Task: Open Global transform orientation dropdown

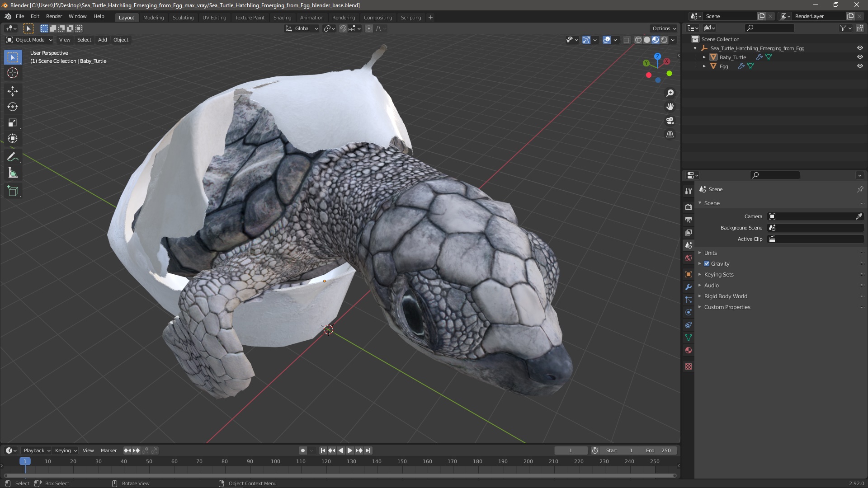Action: coord(302,28)
